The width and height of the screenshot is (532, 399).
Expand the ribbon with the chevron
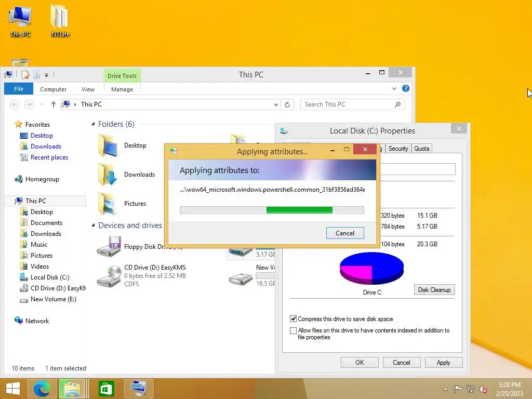(394, 89)
